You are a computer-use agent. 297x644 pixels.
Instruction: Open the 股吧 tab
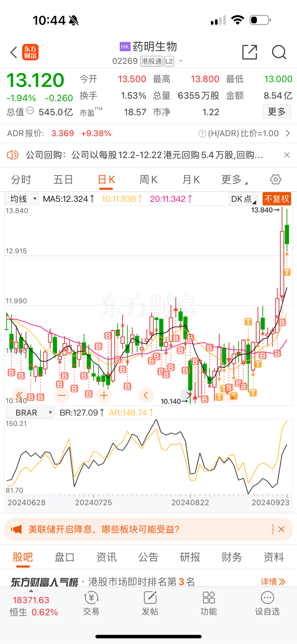coord(23,557)
